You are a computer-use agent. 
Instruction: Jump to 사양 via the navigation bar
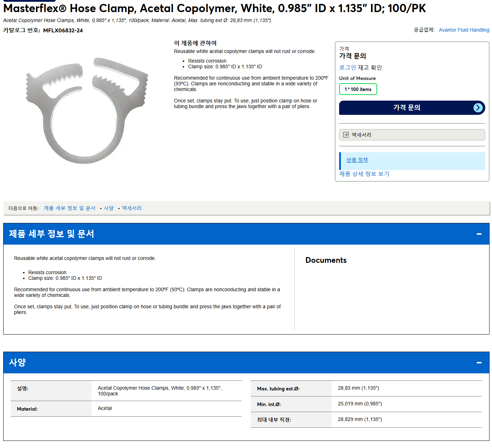[109, 208]
